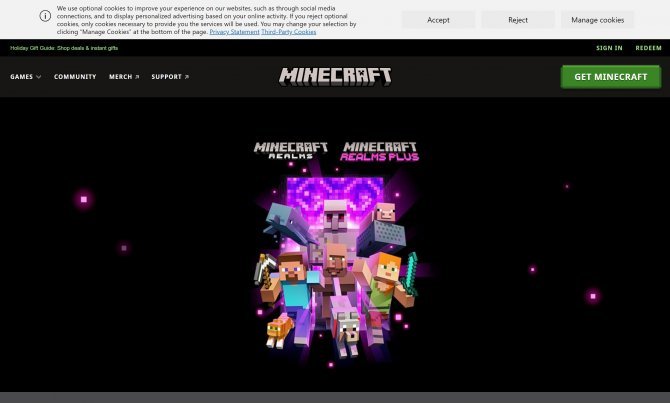Open the COMMUNITY menu item

pyautogui.click(x=75, y=77)
